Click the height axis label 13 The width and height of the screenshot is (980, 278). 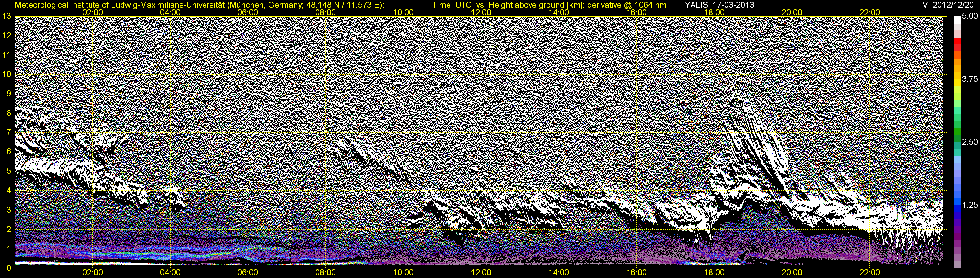click(7, 16)
